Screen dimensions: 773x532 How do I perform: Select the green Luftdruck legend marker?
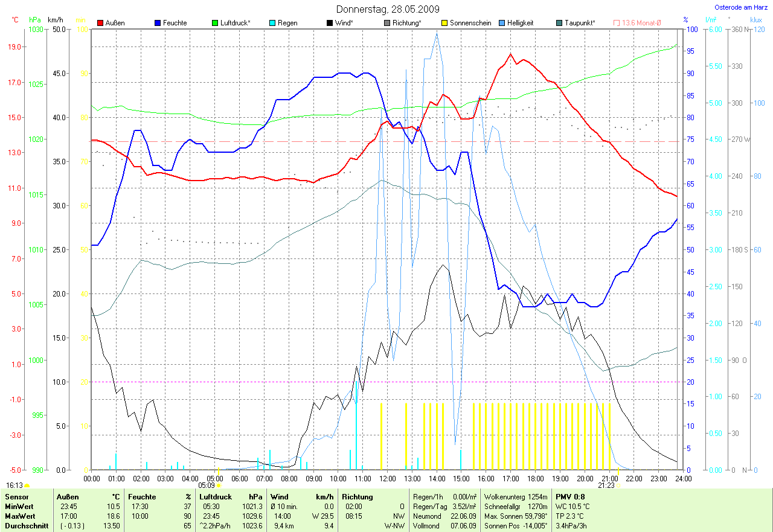(x=215, y=23)
